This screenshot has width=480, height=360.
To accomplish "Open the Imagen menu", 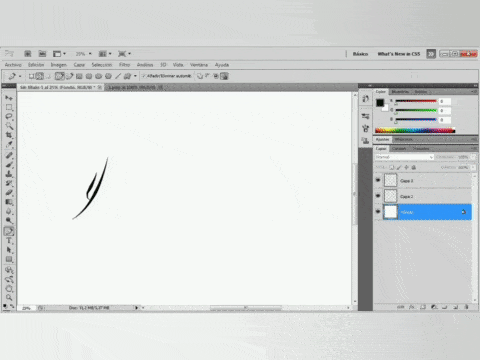I will [x=59, y=65].
